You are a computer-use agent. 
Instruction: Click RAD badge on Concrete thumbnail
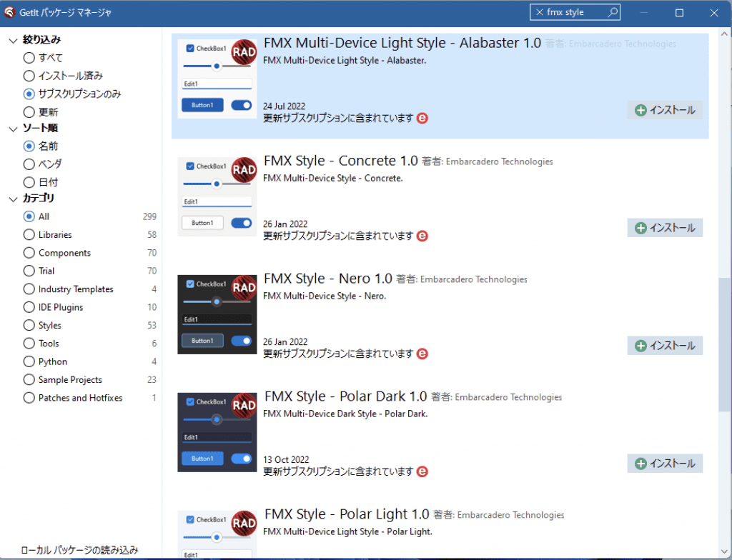[x=244, y=170]
